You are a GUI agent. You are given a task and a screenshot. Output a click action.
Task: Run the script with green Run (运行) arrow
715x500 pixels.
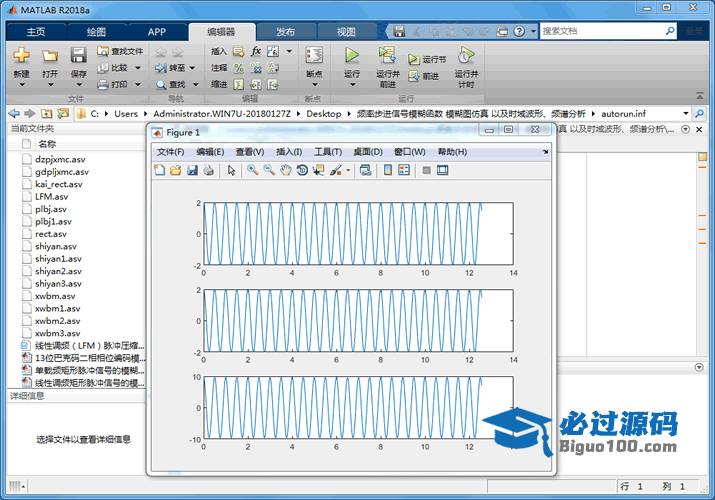coord(352,55)
